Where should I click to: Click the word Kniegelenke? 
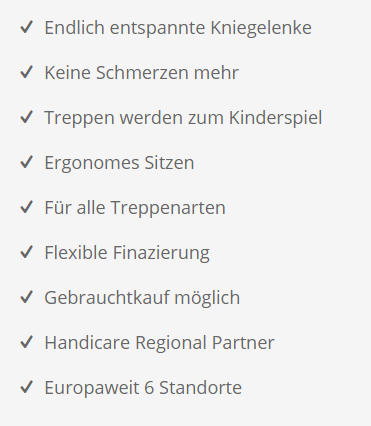(261, 28)
